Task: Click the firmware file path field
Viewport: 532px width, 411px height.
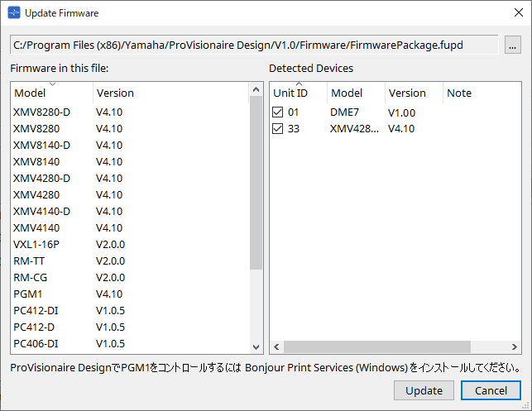Action: [x=254, y=45]
